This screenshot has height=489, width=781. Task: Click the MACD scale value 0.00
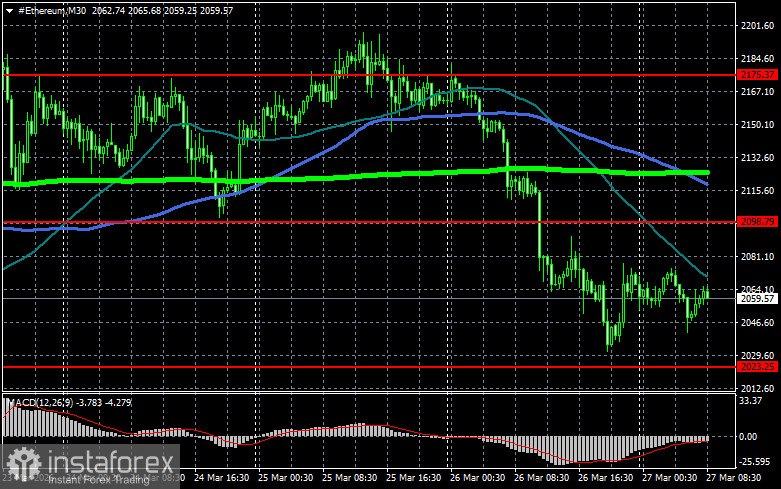coord(749,437)
